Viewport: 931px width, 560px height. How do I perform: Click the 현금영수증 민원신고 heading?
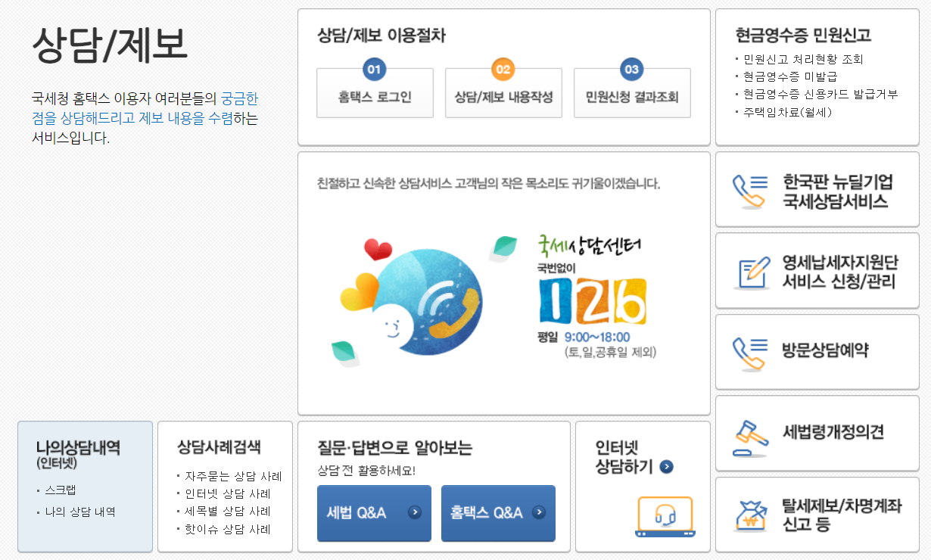point(803,35)
